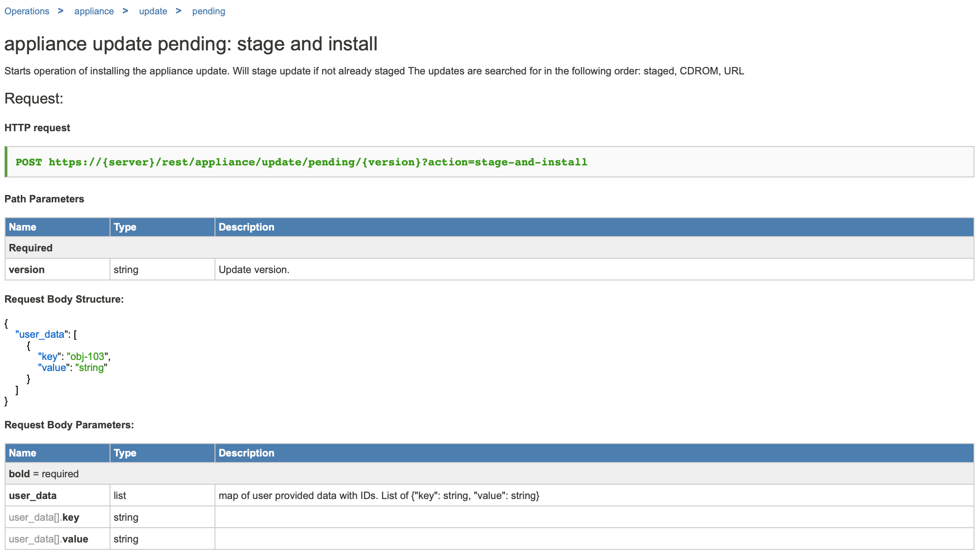This screenshot has height=560, width=980.
Task: Open the appliance breadcrumb link
Action: pos(94,11)
